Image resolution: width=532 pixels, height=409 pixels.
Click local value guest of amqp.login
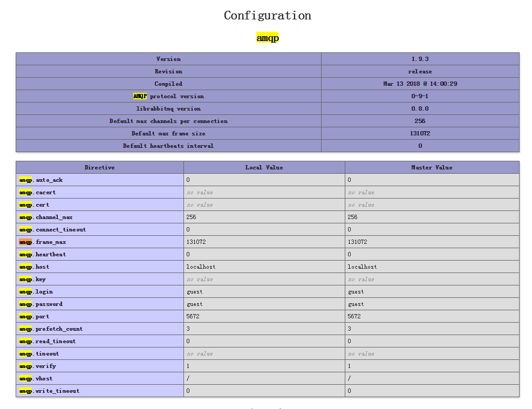(x=194, y=292)
